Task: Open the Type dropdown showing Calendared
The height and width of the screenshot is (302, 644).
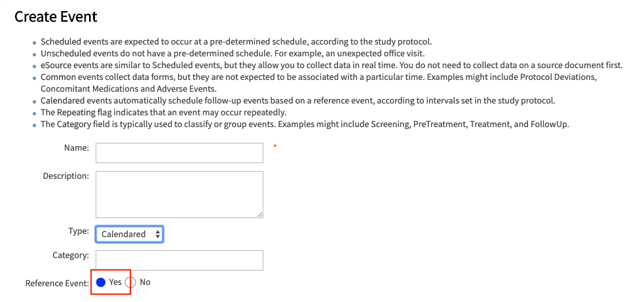Action: pos(129,235)
